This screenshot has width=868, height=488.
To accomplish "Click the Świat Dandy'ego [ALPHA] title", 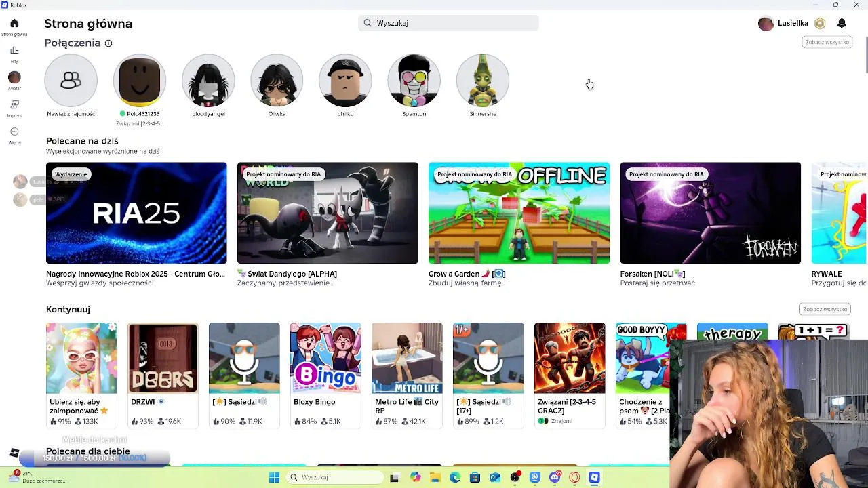I will [287, 274].
